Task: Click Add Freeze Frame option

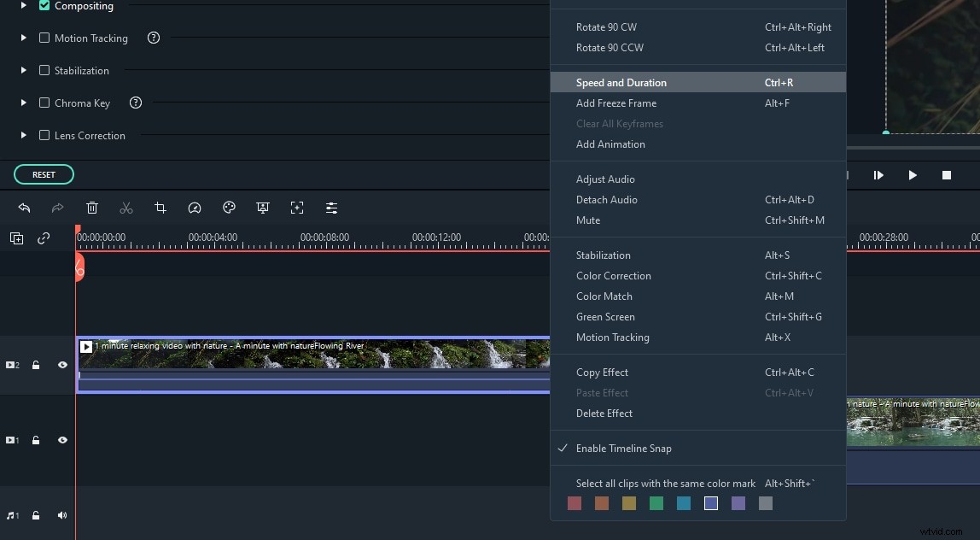Action: click(616, 103)
